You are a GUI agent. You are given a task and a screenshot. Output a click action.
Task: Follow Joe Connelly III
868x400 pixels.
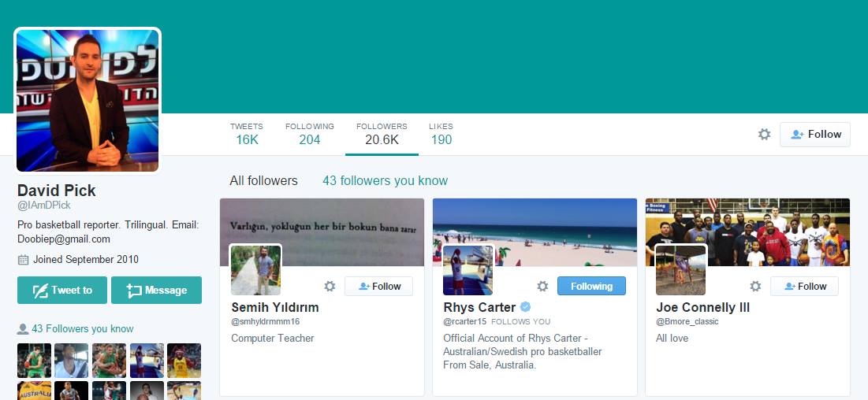click(x=804, y=286)
